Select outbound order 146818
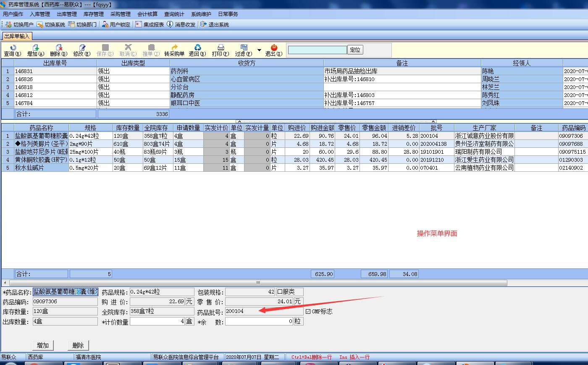Screen dimensions: 588x365 pyautogui.click(x=55, y=87)
